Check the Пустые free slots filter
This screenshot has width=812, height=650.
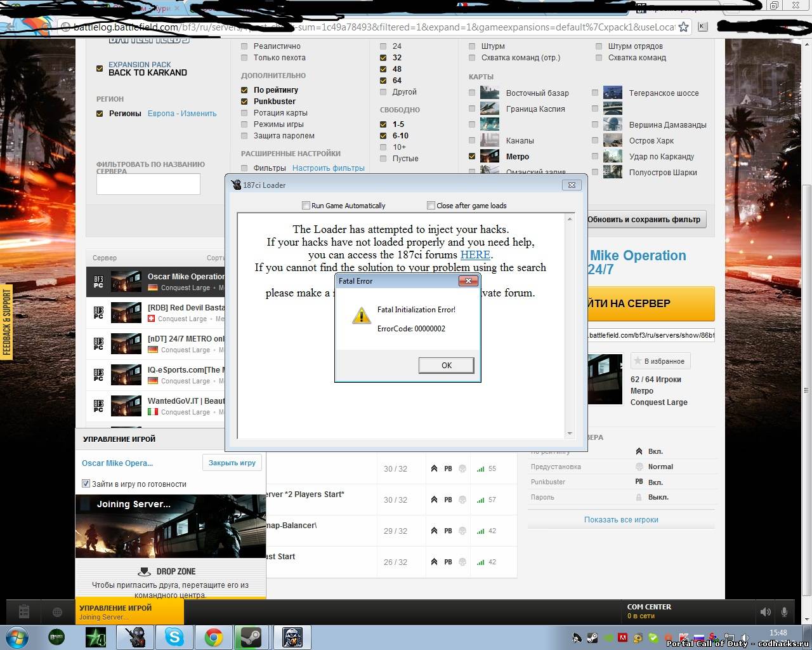[383, 159]
